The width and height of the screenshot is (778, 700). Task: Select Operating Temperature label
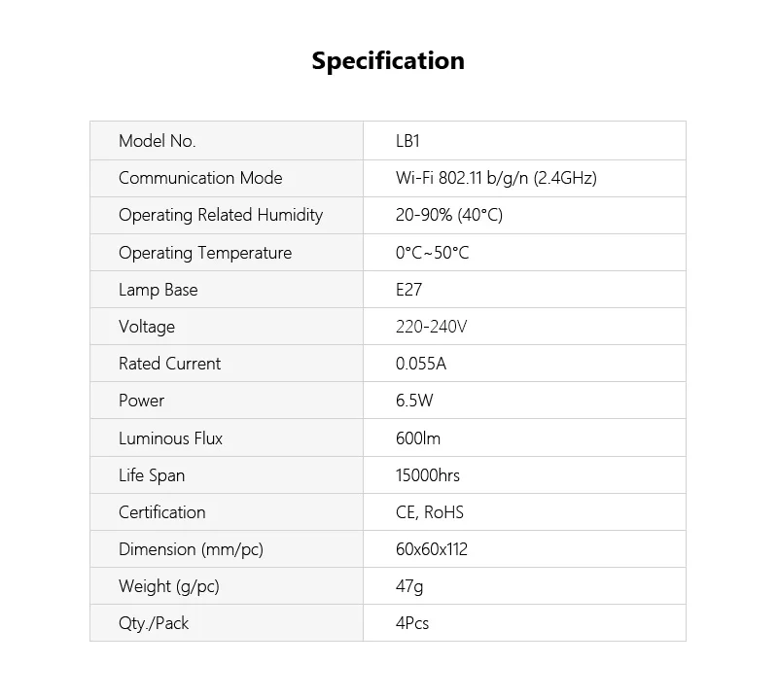pyautogui.click(x=205, y=253)
